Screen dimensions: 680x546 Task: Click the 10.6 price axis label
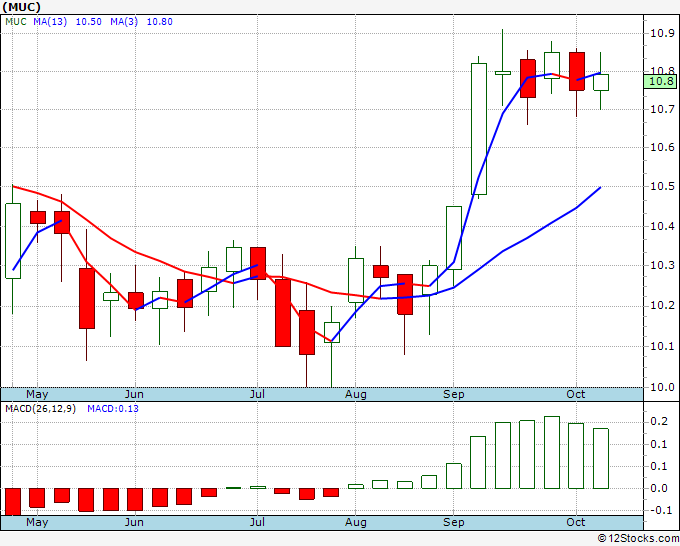pos(662,147)
